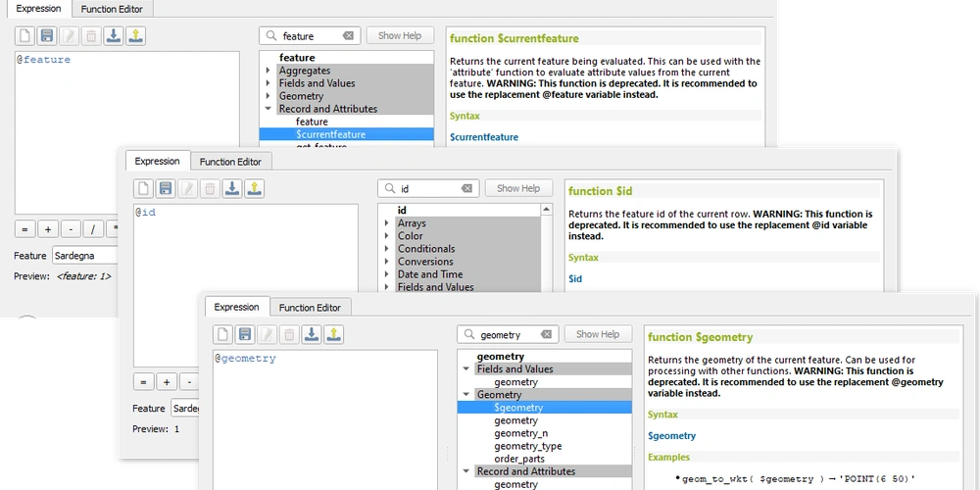Click the edit pencil icon above @geometry

(x=267, y=334)
